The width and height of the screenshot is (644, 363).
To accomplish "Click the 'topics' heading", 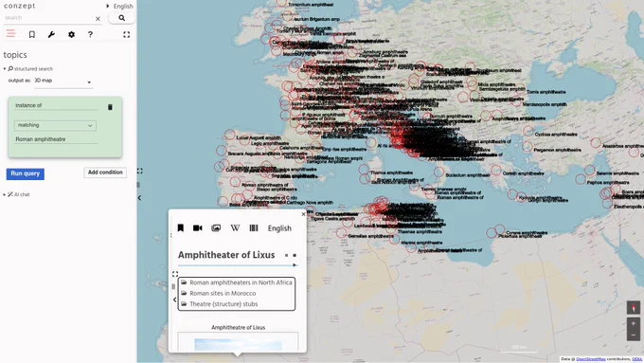I will (x=15, y=55).
